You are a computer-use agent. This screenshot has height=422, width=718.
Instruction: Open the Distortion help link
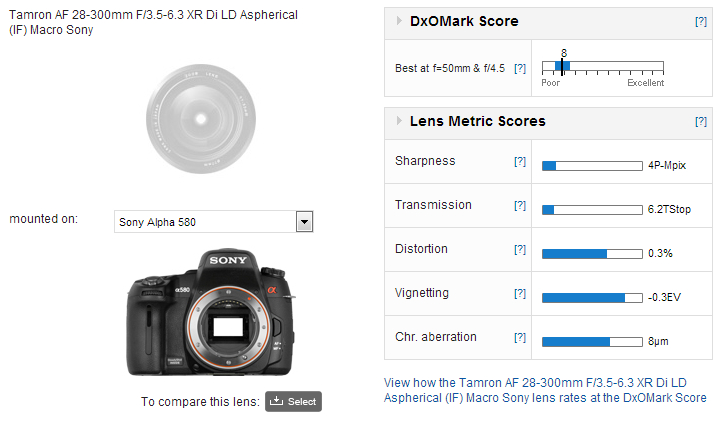coord(520,249)
